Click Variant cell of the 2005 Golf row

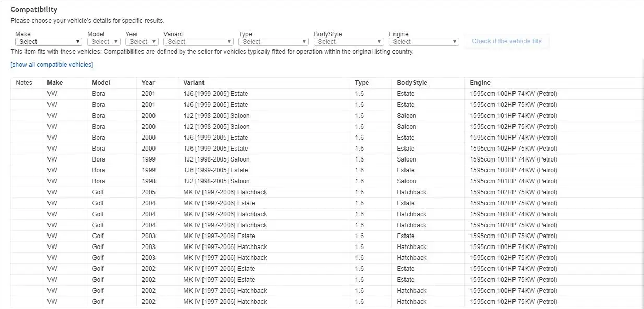[x=265, y=192]
